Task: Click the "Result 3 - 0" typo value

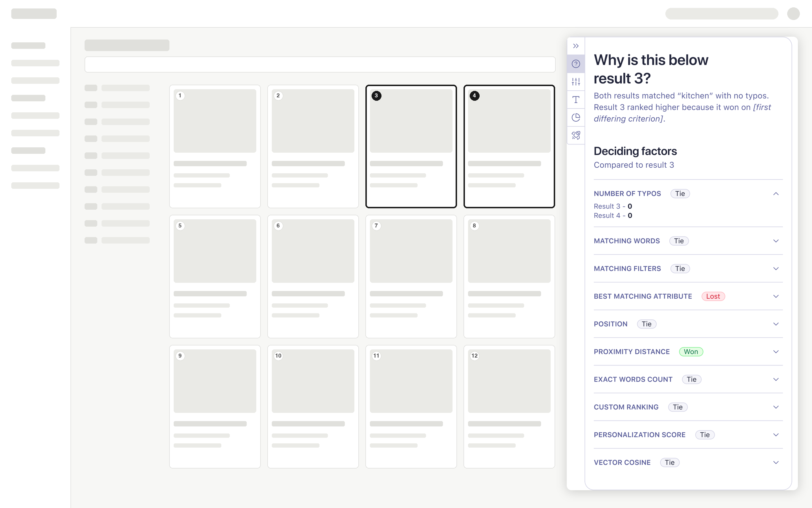Action: (x=613, y=206)
